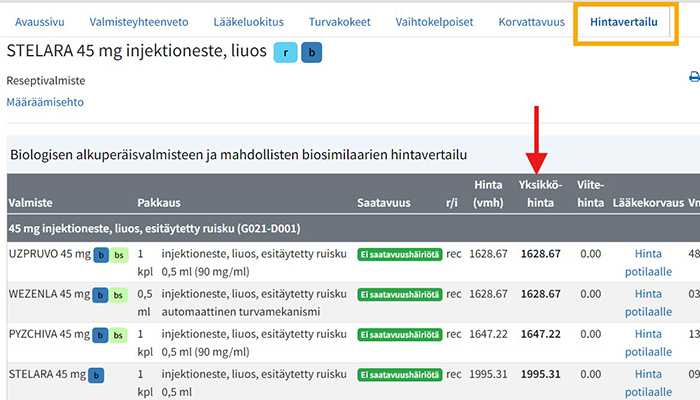The image size is (700, 400).
Task: Click availability badge in STELARA 45 mg row
Action: [400, 375]
